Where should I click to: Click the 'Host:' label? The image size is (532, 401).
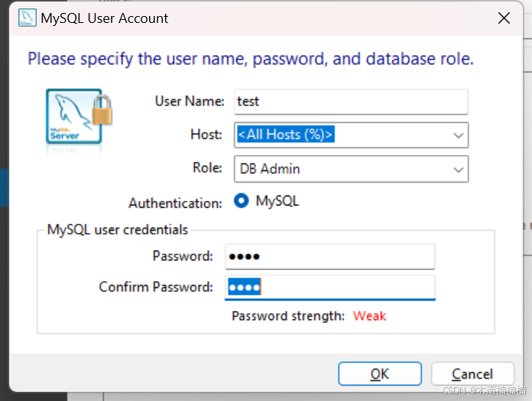[206, 134]
